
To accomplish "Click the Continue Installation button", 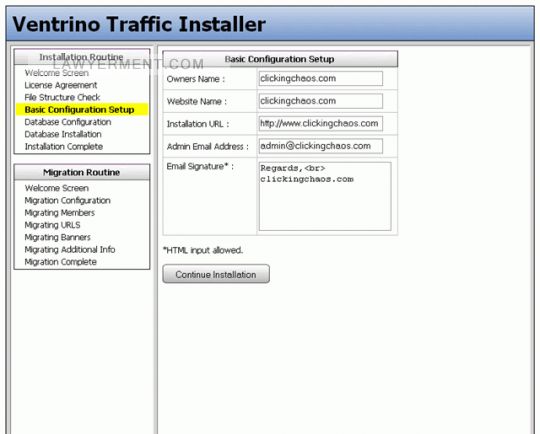I will [216, 274].
